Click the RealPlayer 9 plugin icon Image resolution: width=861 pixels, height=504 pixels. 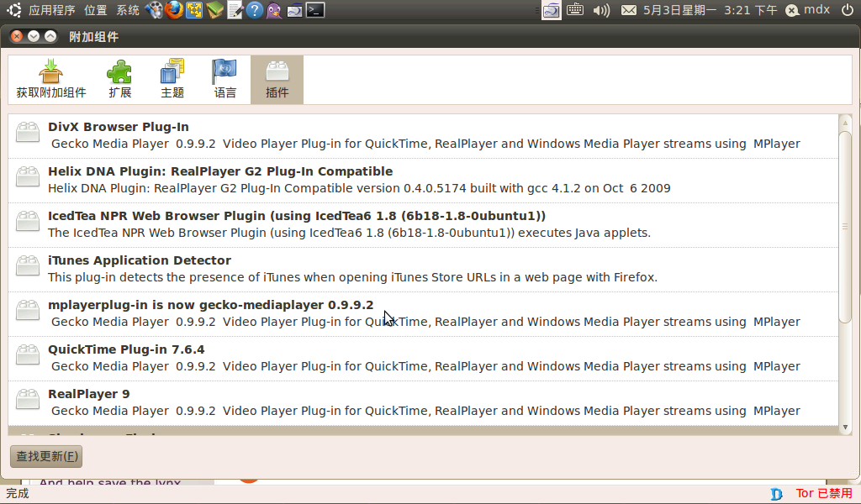point(28,399)
